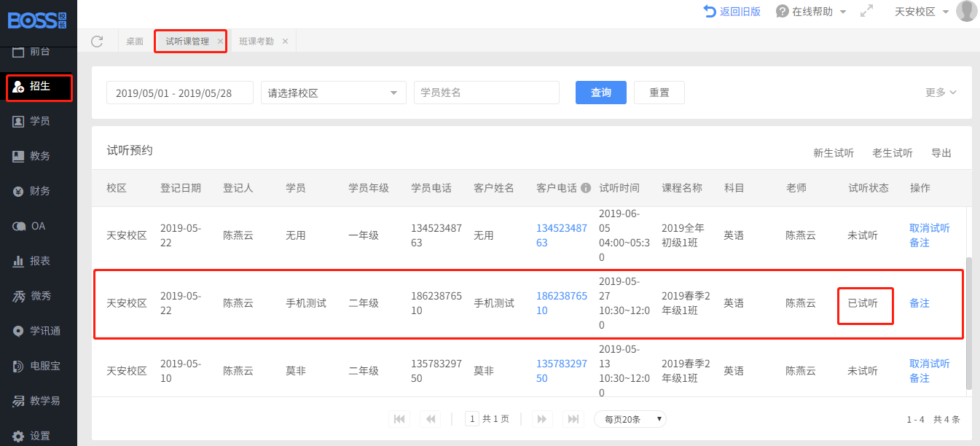Open 请选择校区 dropdown
The image size is (980, 446).
point(334,93)
